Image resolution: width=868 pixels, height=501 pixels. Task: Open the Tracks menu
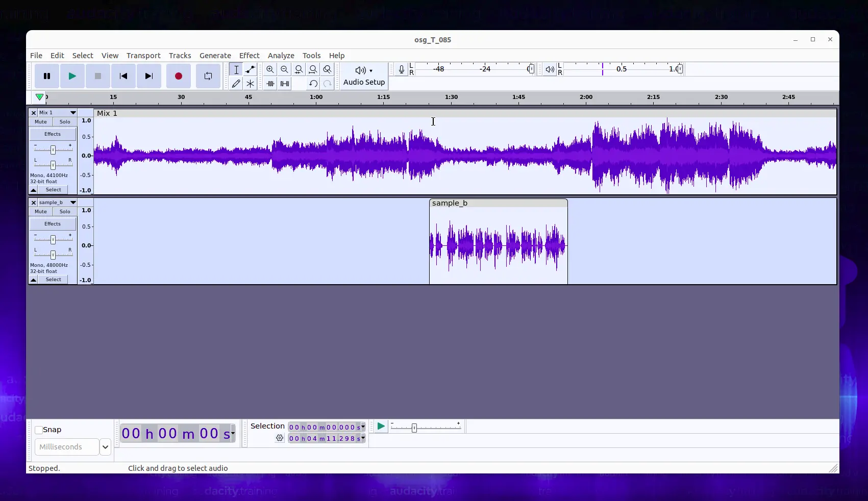point(180,56)
